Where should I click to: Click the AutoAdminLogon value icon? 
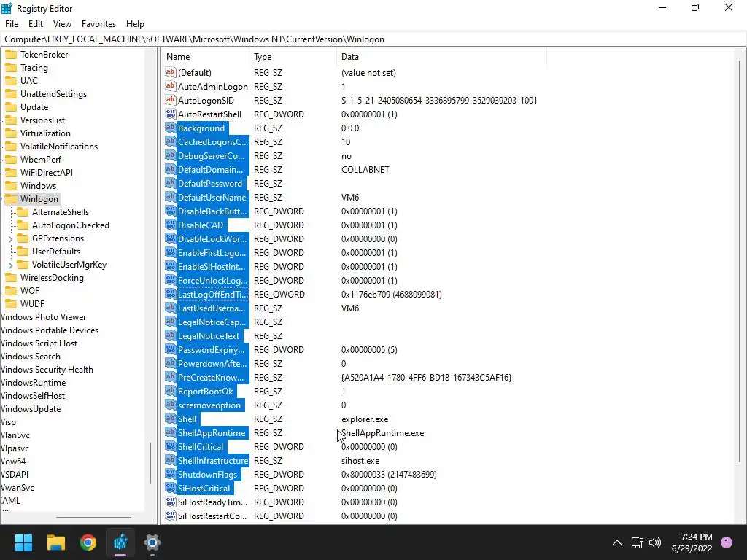pyautogui.click(x=171, y=86)
